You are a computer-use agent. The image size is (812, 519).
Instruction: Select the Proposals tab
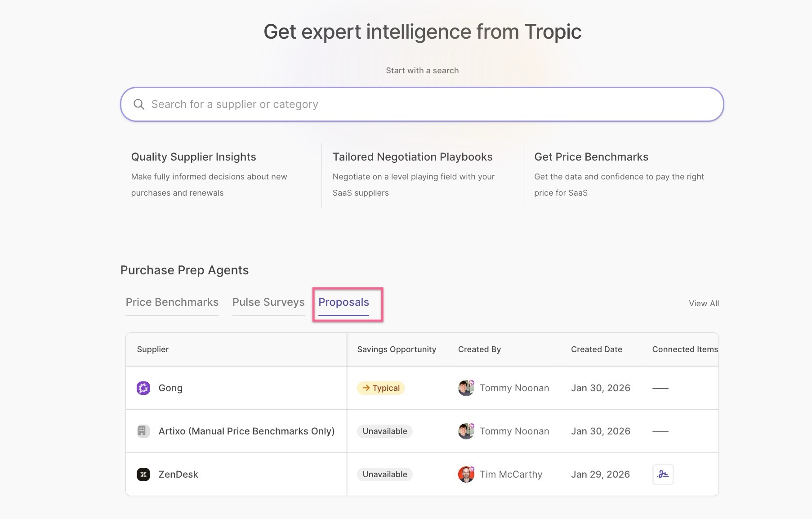coord(344,302)
